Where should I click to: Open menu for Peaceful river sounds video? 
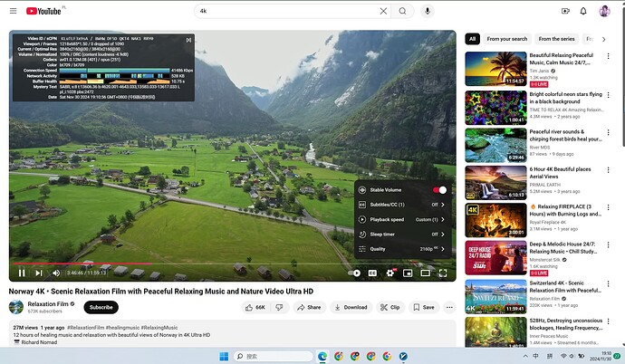(x=609, y=132)
